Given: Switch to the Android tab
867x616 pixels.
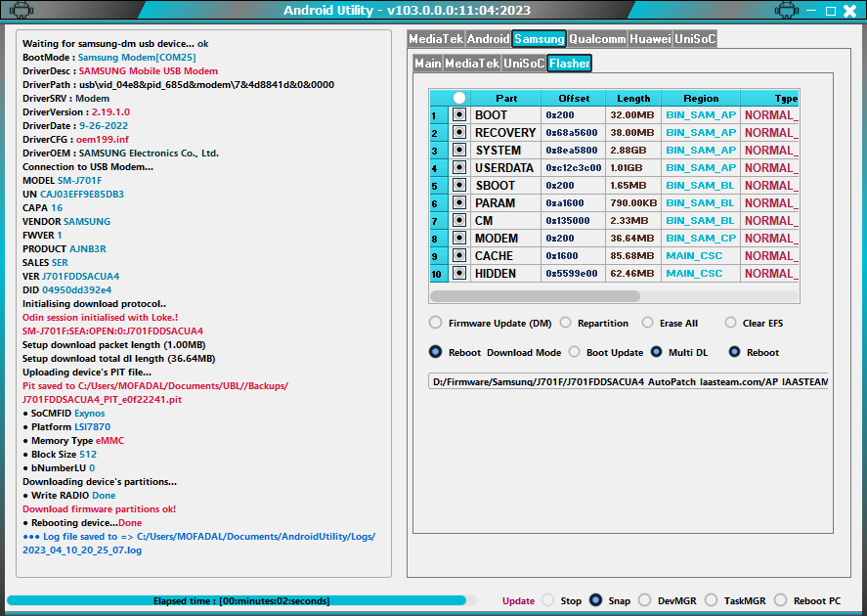Looking at the screenshot, I should click(x=489, y=39).
